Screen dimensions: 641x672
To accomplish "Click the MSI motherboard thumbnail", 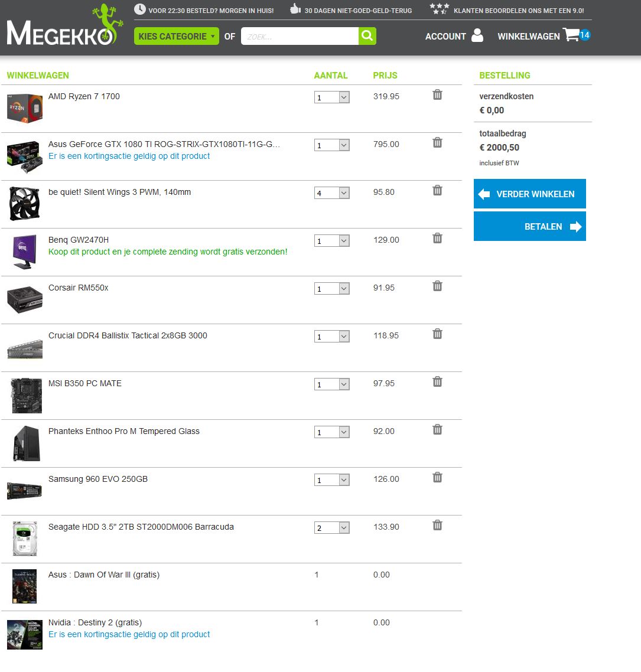I will (x=27, y=396).
